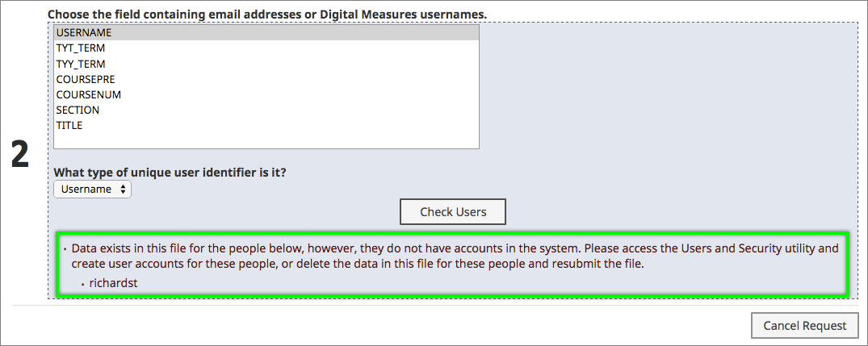
Task: Click the up-down arrows on identifier selector
Action: click(x=123, y=189)
